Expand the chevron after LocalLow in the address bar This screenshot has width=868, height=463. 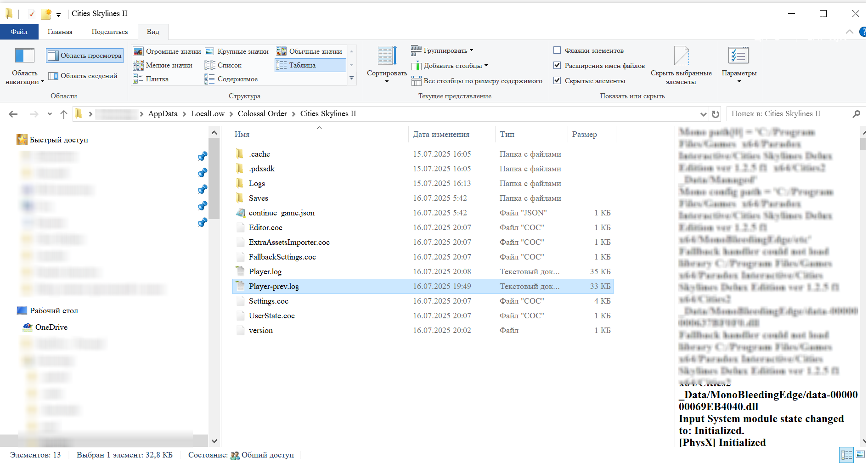coord(231,114)
